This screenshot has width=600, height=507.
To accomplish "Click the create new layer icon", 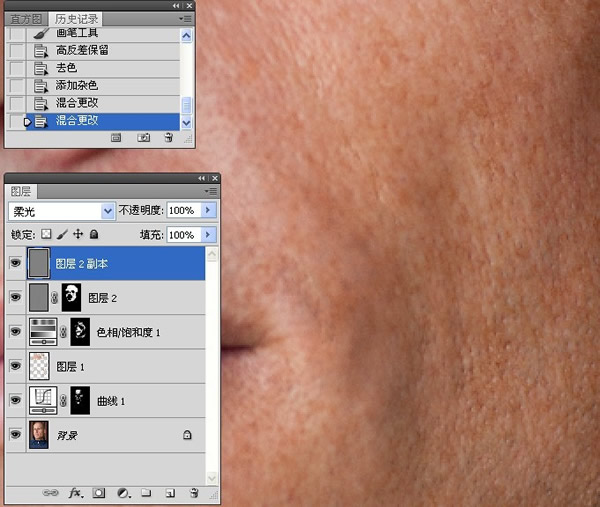I will click(170, 493).
